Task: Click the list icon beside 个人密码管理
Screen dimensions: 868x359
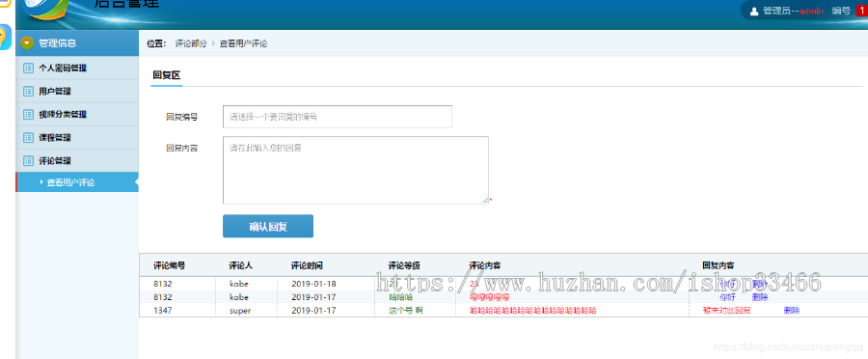Action: (28, 69)
